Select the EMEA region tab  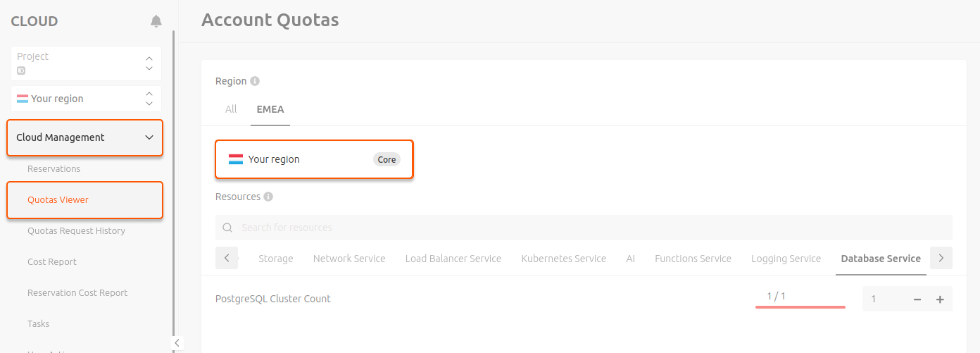coord(270,109)
